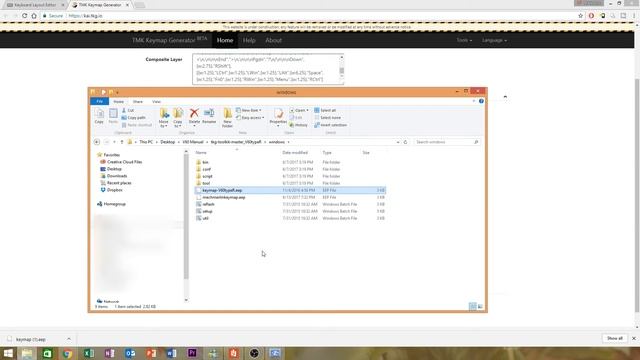Switch to large icons view in Explorer status bar
The image size is (640, 360).
tap(480, 307)
